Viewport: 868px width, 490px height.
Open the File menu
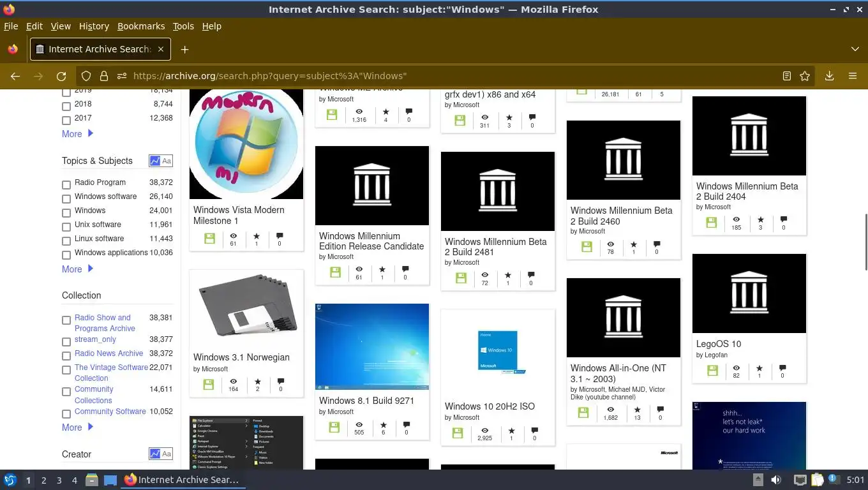pos(11,26)
